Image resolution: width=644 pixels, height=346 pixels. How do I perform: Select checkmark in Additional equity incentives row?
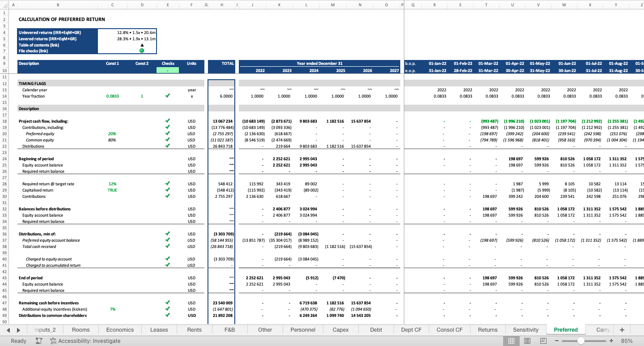pyautogui.click(x=168, y=309)
